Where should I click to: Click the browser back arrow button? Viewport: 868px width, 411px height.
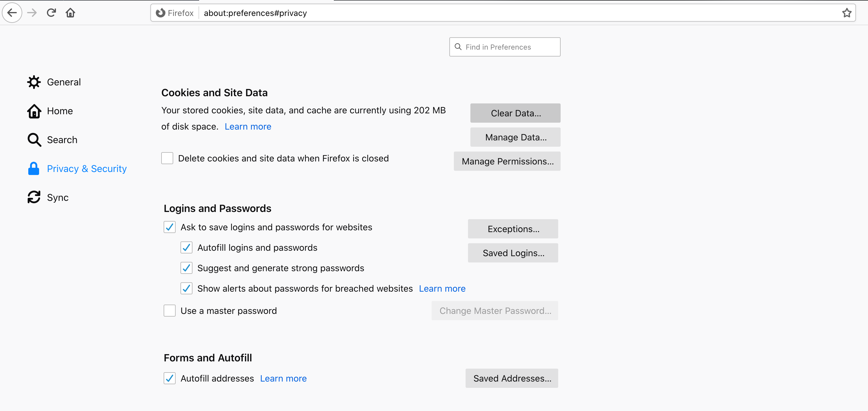coord(12,13)
